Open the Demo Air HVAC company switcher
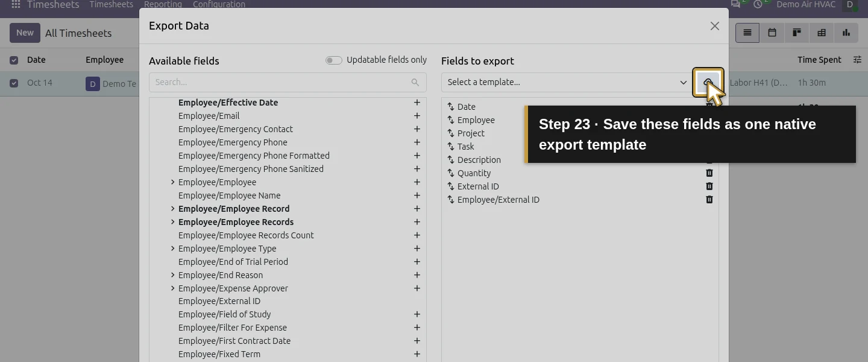The image size is (868, 362). tap(806, 4)
